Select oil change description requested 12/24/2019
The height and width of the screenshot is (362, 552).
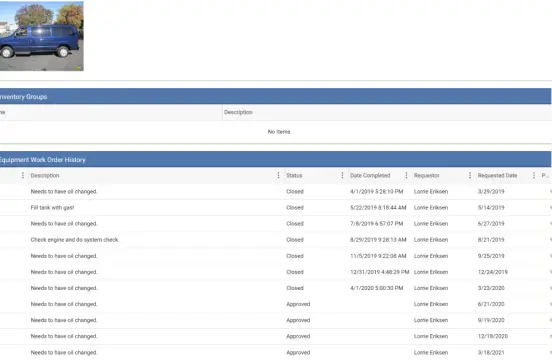(64, 272)
